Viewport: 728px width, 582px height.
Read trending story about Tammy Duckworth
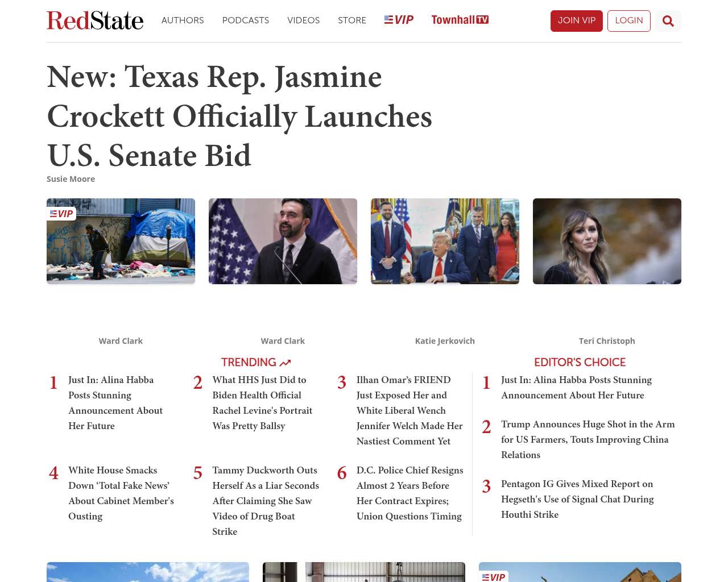coord(265,501)
